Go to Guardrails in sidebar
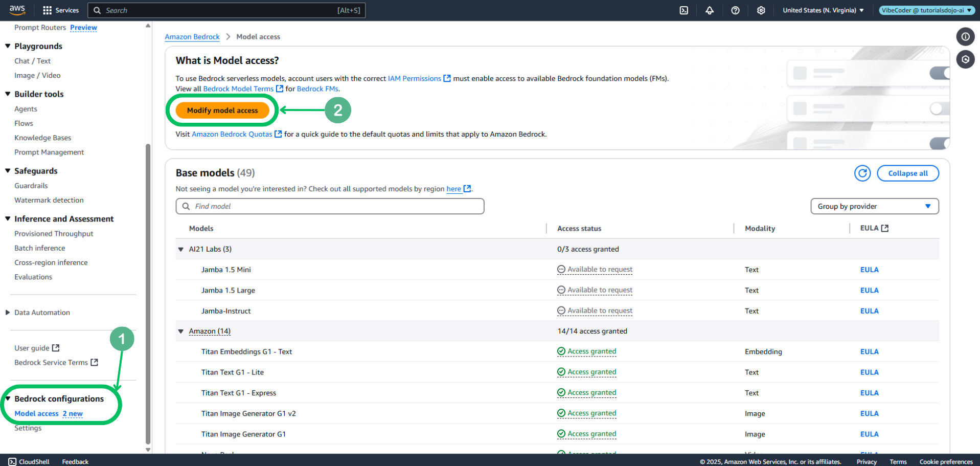 tap(31, 186)
